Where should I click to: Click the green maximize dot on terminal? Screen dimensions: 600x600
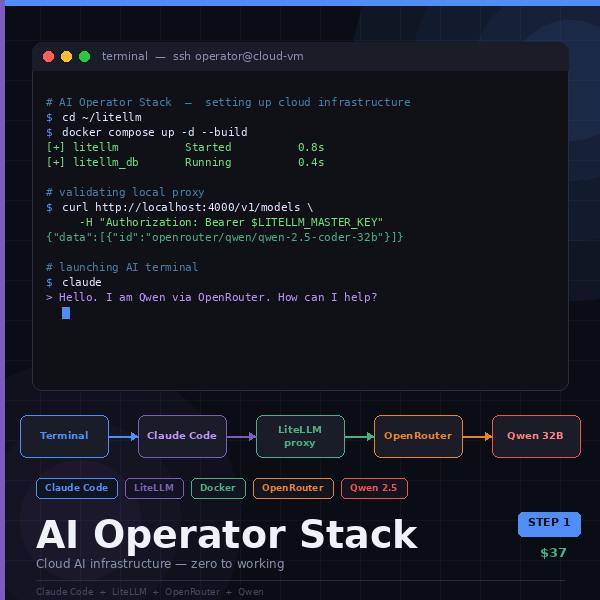pyautogui.click(x=85, y=56)
